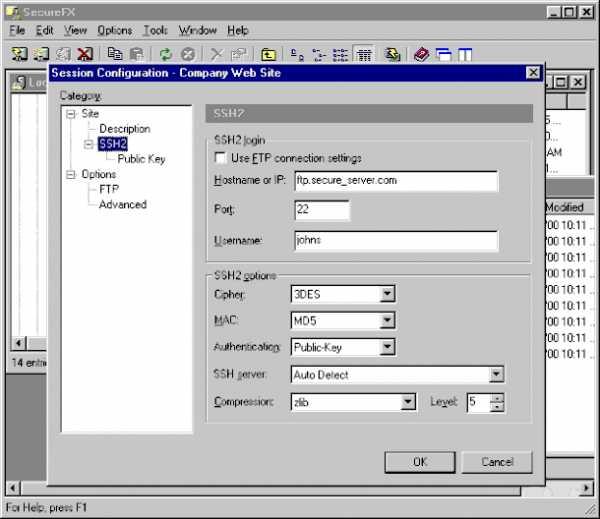Click the SecureFX title bar app icon

tap(13, 12)
